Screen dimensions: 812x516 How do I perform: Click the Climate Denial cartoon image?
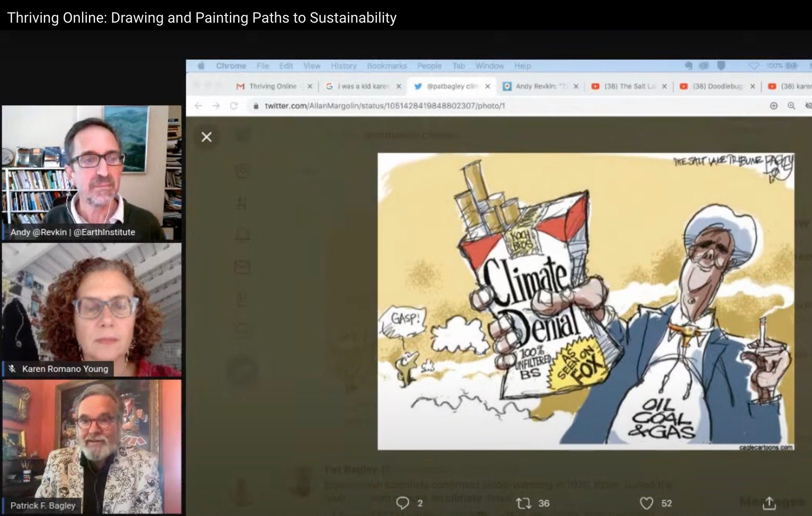pyautogui.click(x=586, y=301)
